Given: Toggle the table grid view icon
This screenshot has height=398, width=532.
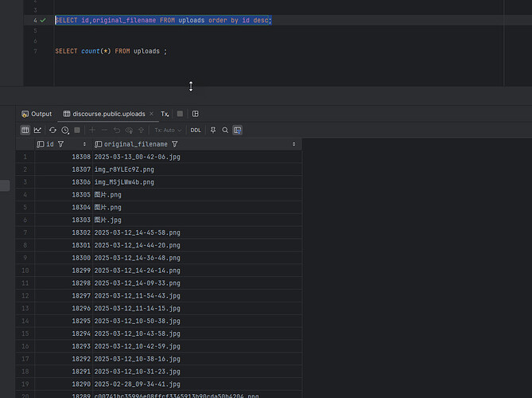Looking at the screenshot, I should [x=25, y=130].
